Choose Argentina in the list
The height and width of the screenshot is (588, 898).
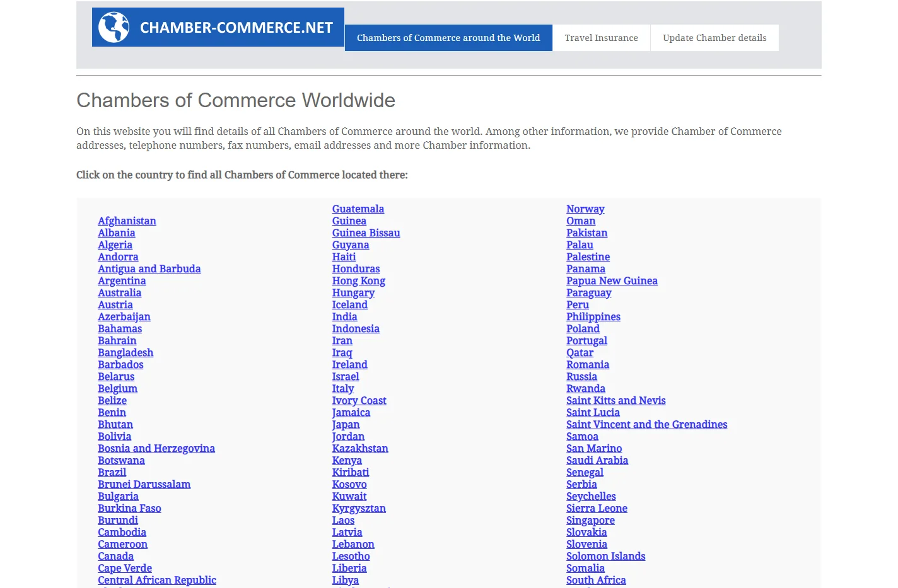pos(122,280)
